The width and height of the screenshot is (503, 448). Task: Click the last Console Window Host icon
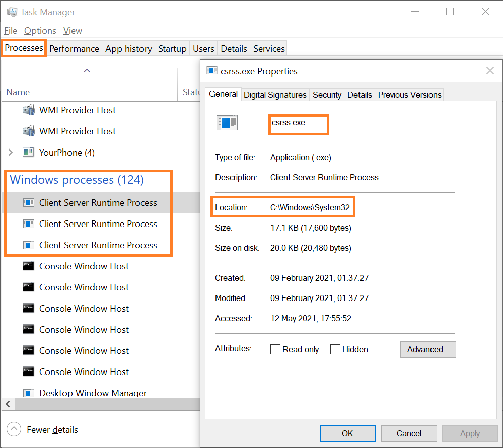[x=28, y=371]
